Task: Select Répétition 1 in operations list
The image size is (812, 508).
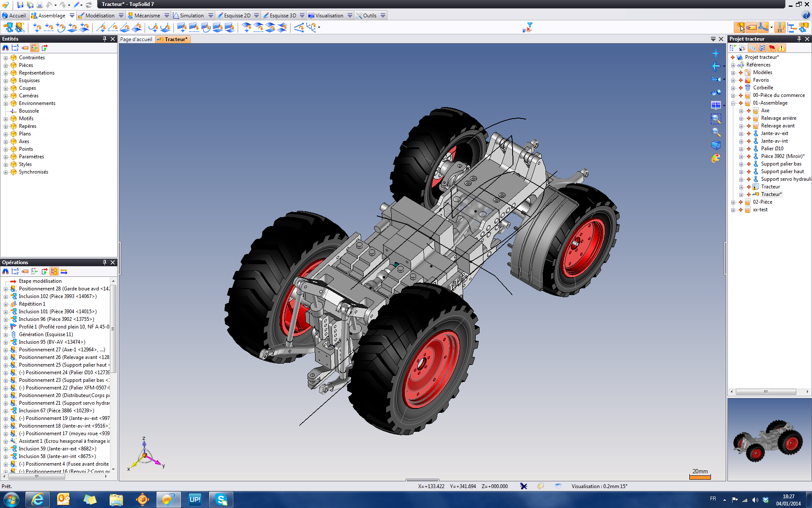Action: pos(32,304)
